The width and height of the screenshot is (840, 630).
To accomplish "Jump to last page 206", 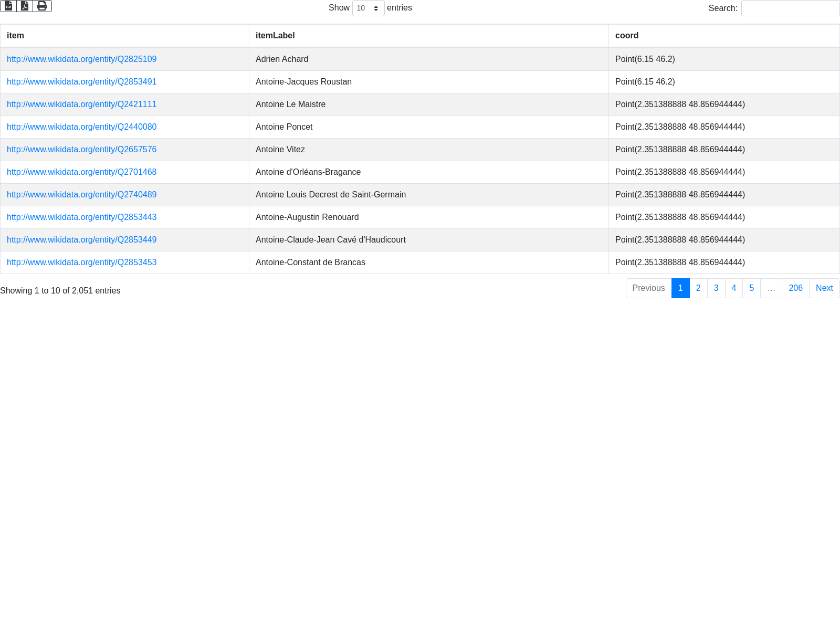I will (x=795, y=288).
